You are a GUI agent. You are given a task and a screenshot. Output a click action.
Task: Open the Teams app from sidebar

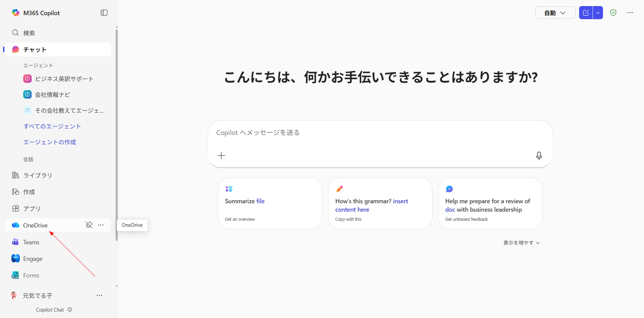click(x=31, y=242)
